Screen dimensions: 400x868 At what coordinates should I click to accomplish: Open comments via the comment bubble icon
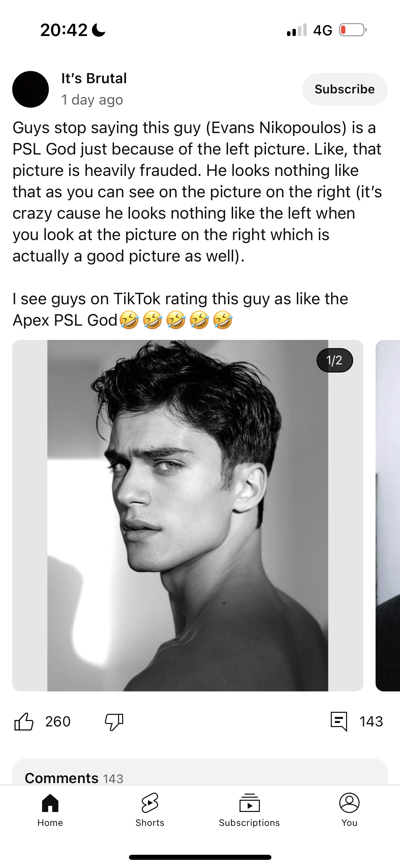[x=339, y=721]
